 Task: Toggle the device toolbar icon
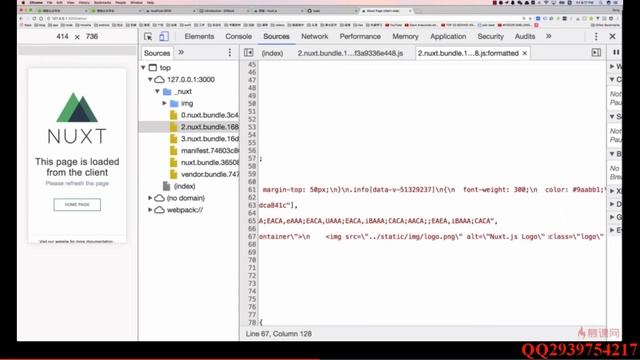pos(164,36)
